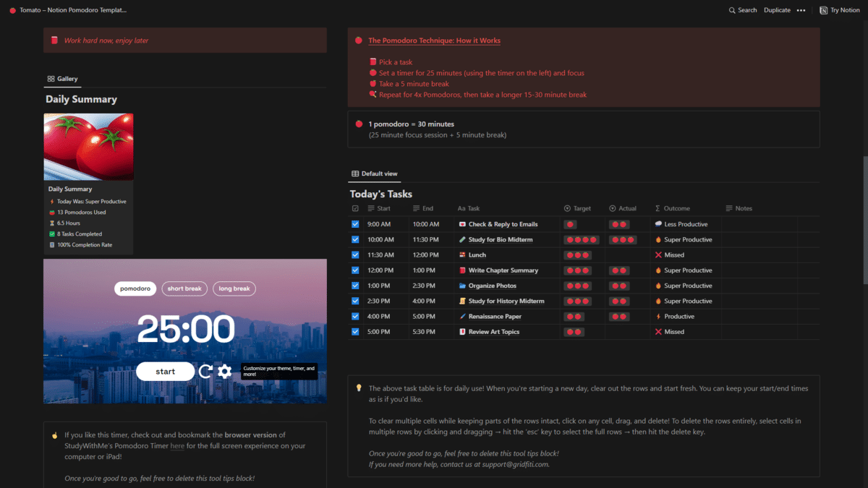Click the red tomato page icon in top bar
Screen dimensions: 868x488
click(x=12, y=10)
